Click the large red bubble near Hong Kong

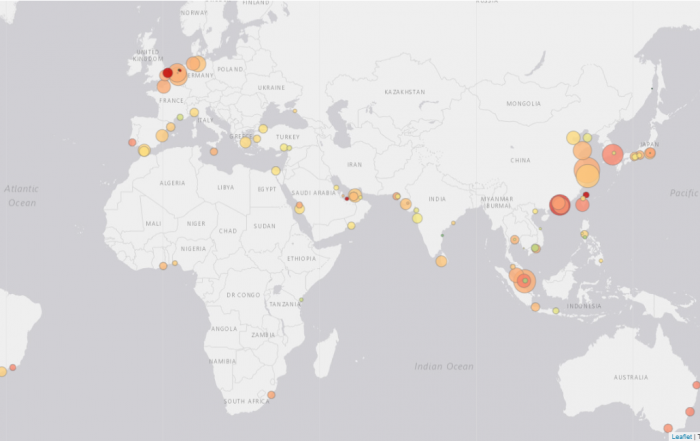tap(559, 205)
